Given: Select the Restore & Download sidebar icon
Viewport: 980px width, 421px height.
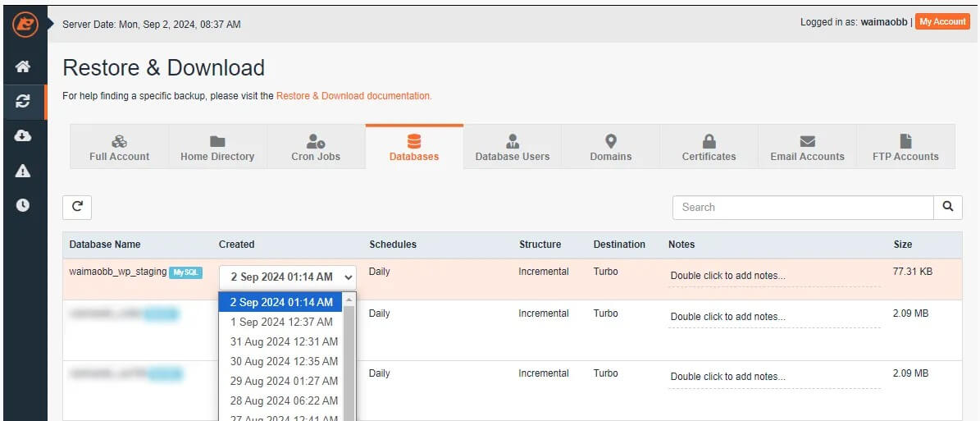Looking at the screenshot, I should tap(23, 102).
